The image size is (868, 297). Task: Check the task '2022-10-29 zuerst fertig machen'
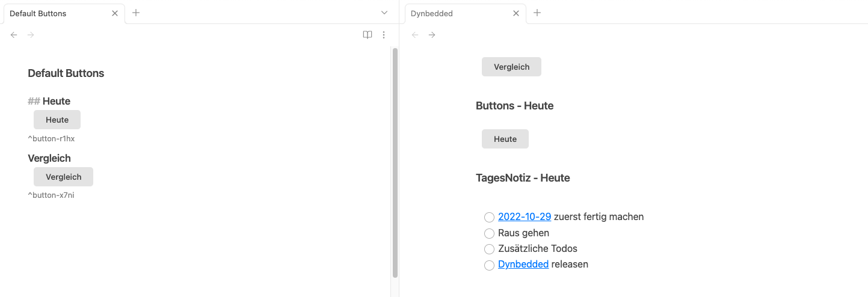point(489,217)
